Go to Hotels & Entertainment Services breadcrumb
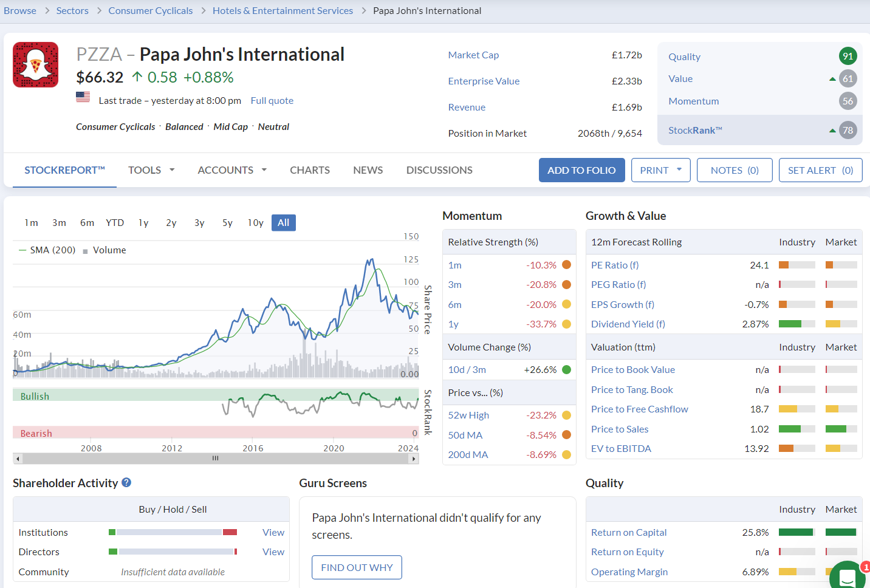 [x=283, y=11]
